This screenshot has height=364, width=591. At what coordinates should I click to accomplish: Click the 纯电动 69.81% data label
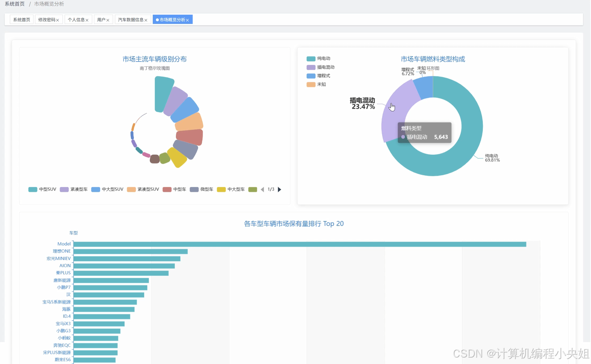pyautogui.click(x=492, y=158)
